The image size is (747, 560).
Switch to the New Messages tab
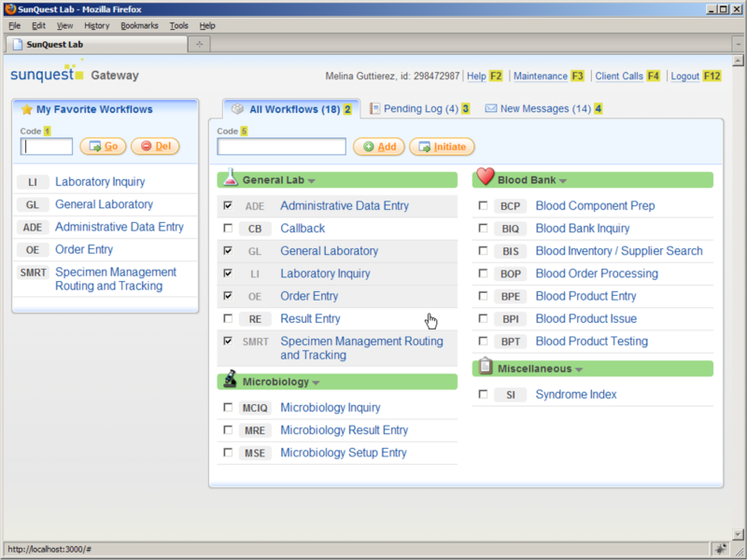543,108
